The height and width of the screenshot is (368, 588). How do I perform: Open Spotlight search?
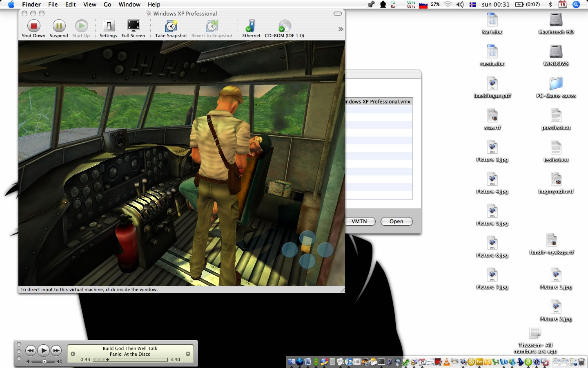(x=576, y=4)
